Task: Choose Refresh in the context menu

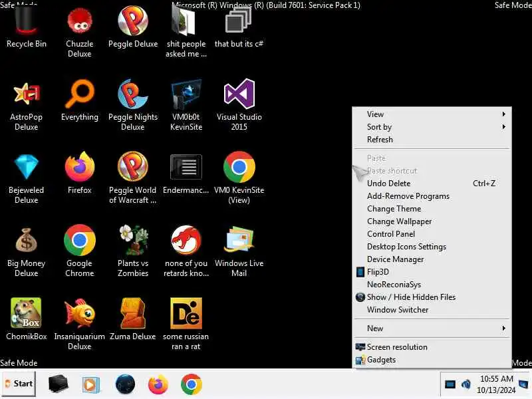Action: click(432, 140)
